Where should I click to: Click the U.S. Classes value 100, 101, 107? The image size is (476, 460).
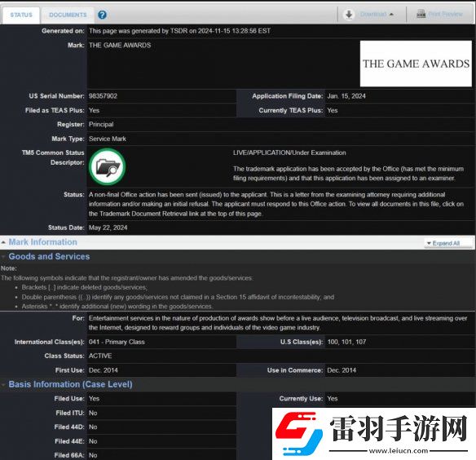point(346,342)
